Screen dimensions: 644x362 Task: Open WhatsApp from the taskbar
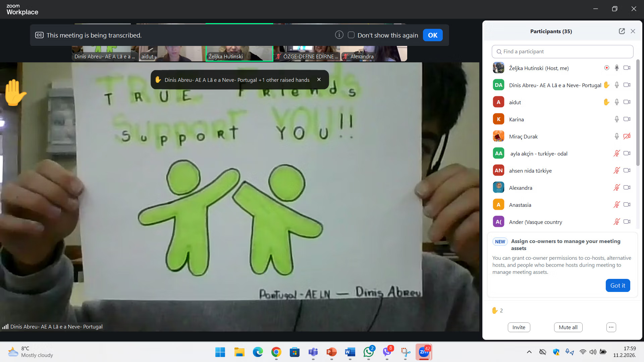point(368,352)
